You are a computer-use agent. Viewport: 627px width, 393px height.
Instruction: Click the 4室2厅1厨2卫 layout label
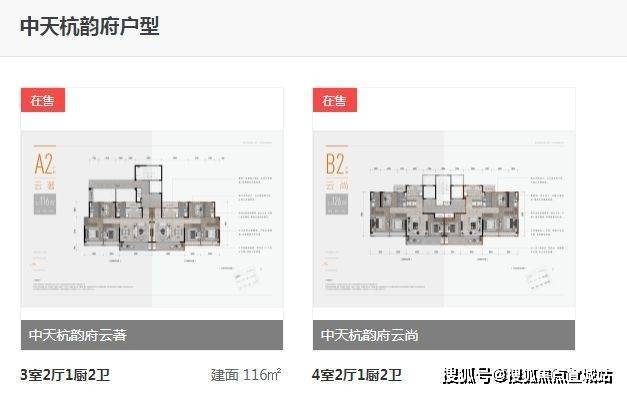pos(357,375)
